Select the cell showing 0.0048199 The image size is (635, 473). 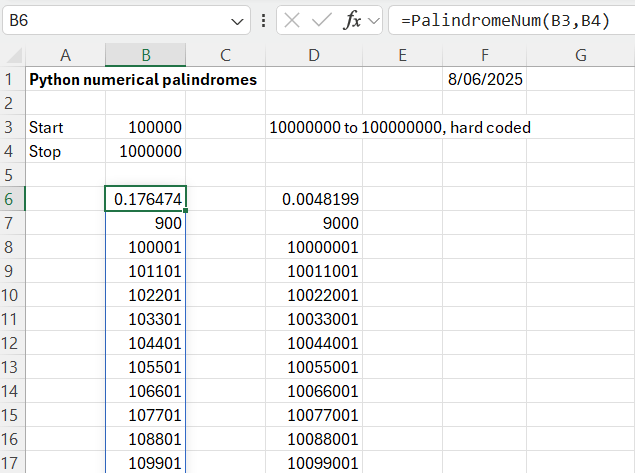pos(313,199)
